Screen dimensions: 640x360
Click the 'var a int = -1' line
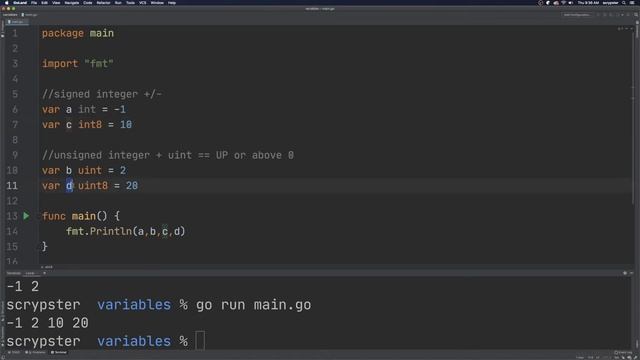pos(84,109)
